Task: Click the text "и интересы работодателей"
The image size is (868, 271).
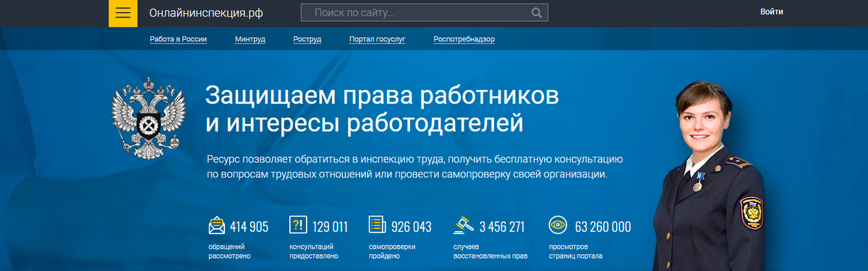Action: tap(365, 123)
